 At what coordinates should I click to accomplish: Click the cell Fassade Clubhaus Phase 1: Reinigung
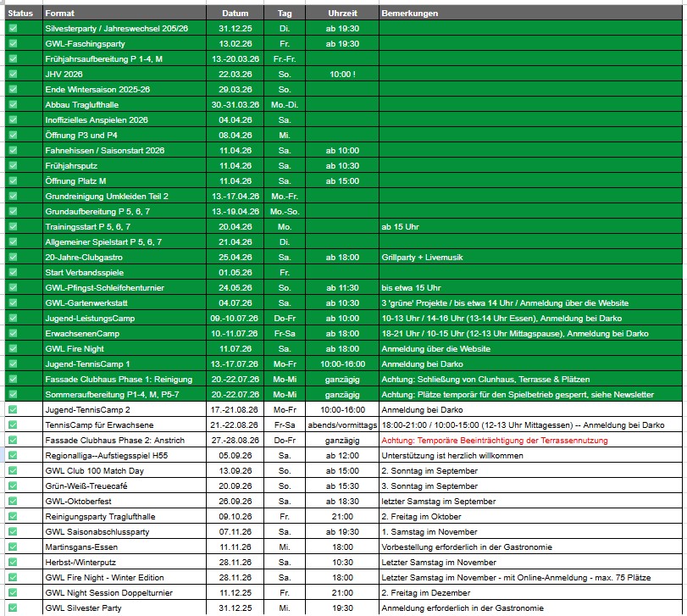[125, 379]
